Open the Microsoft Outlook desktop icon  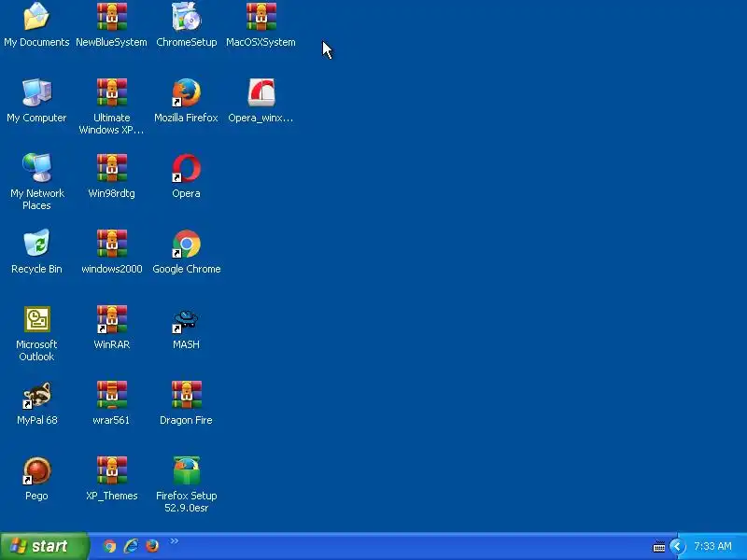[36, 319]
